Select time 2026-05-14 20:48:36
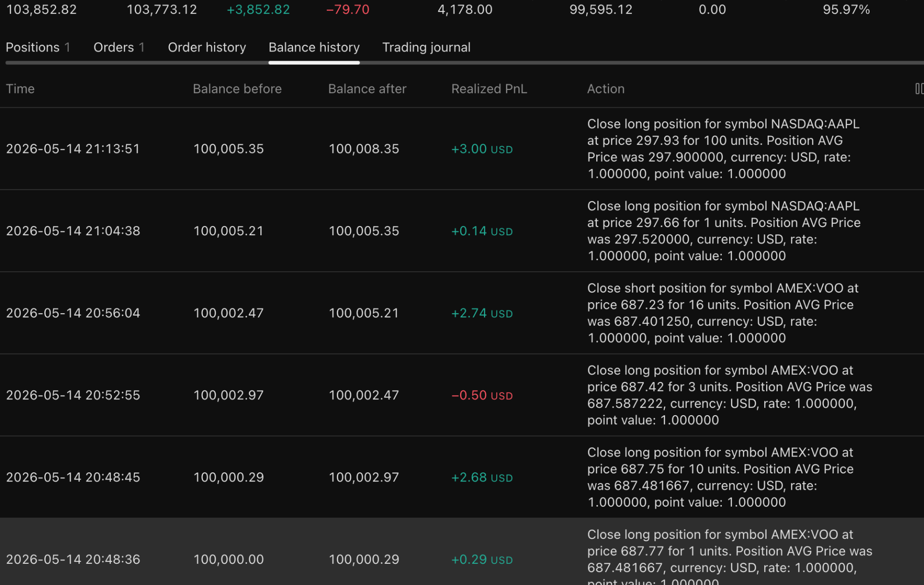The width and height of the screenshot is (924, 585). pos(73,560)
